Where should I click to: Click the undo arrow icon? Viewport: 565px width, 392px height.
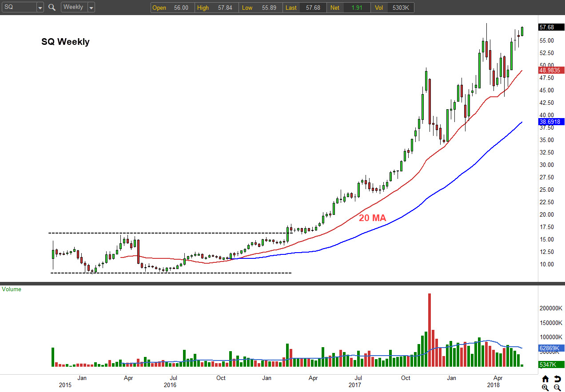tap(557, 379)
